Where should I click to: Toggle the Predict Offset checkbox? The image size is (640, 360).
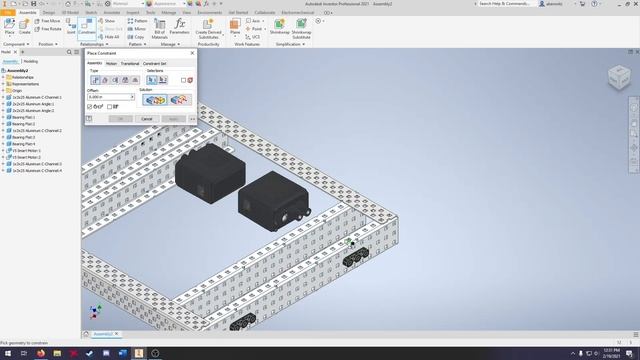(109, 107)
